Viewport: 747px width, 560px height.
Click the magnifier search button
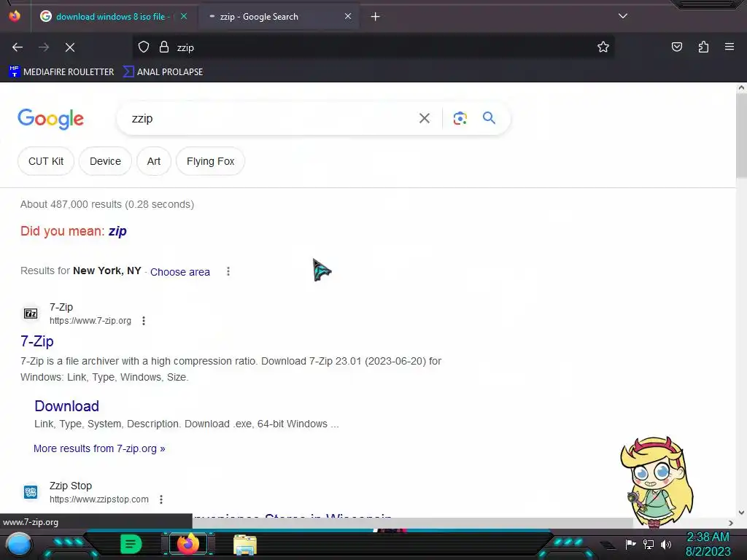pyautogui.click(x=489, y=117)
